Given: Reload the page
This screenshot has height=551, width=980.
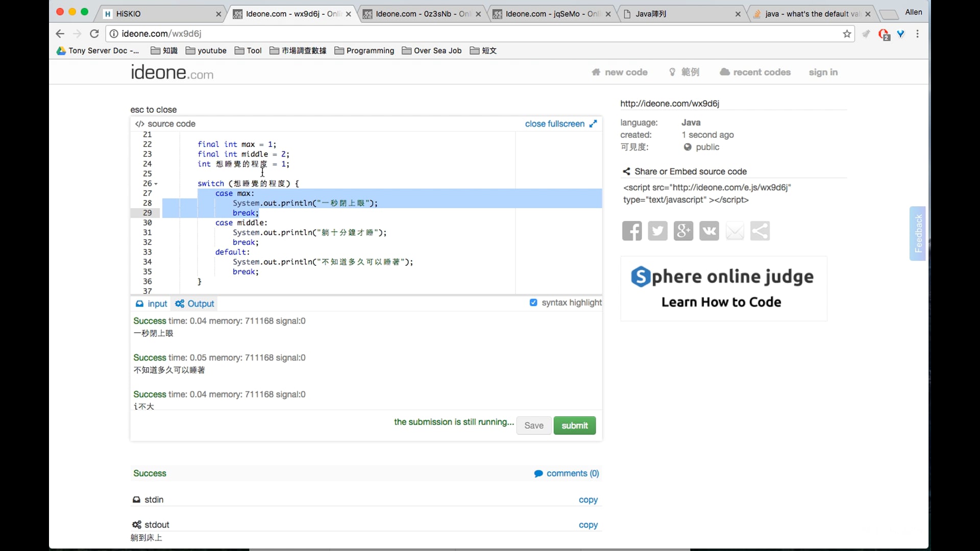Looking at the screenshot, I should (x=94, y=34).
